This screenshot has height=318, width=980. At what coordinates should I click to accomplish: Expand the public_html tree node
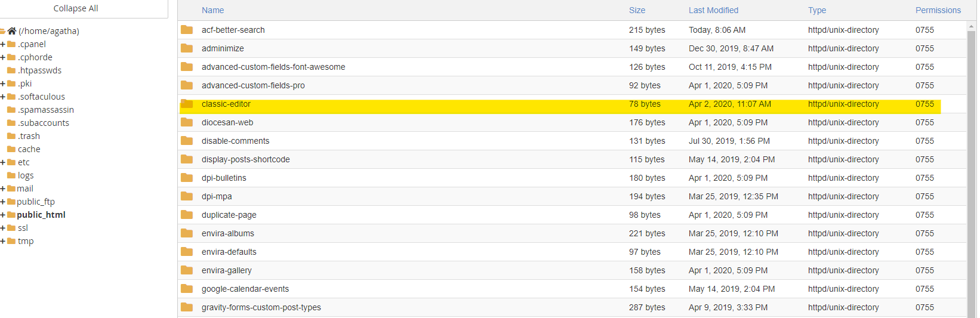pyautogui.click(x=3, y=215)
